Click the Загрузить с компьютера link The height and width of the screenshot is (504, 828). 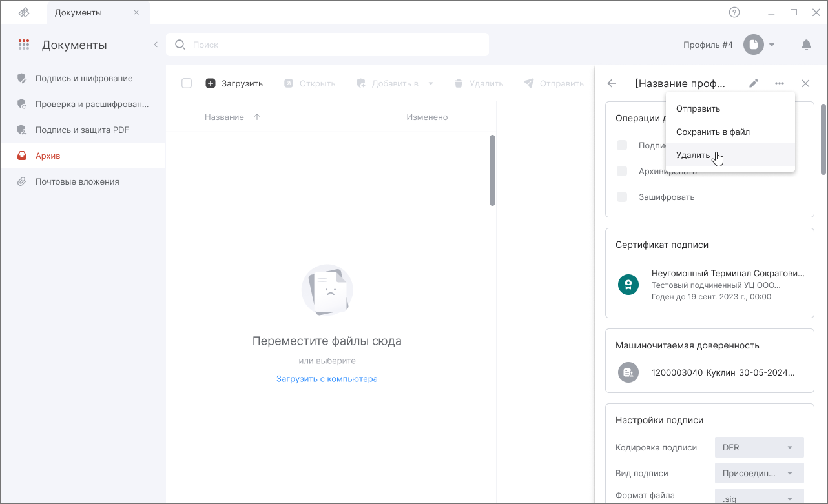tap(327, 379)
